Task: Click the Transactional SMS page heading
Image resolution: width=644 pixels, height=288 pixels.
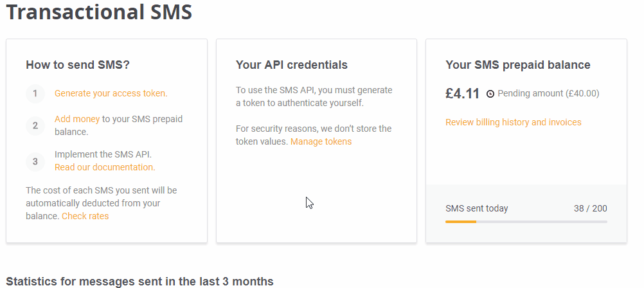Action: pos(99,12)
